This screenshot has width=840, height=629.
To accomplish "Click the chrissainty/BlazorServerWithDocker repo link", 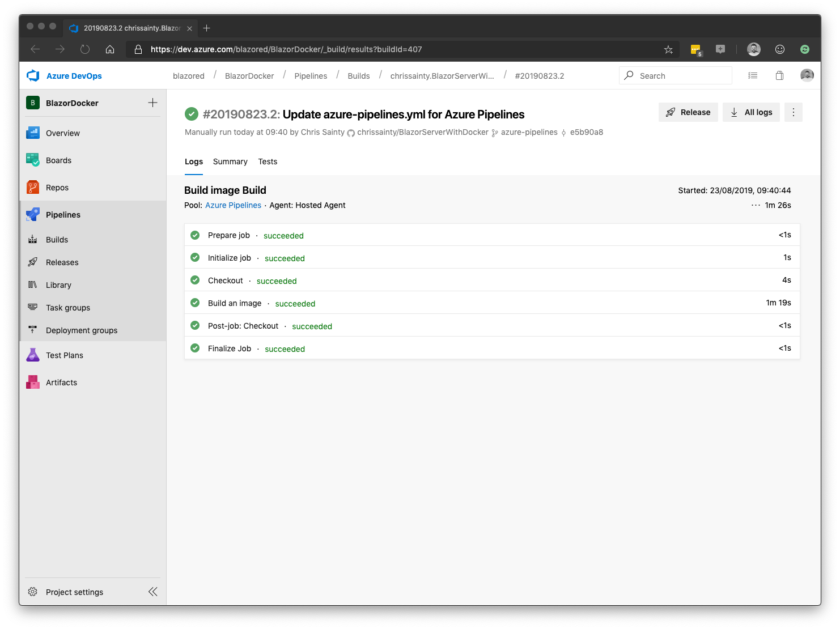I will tap(422, 132).
